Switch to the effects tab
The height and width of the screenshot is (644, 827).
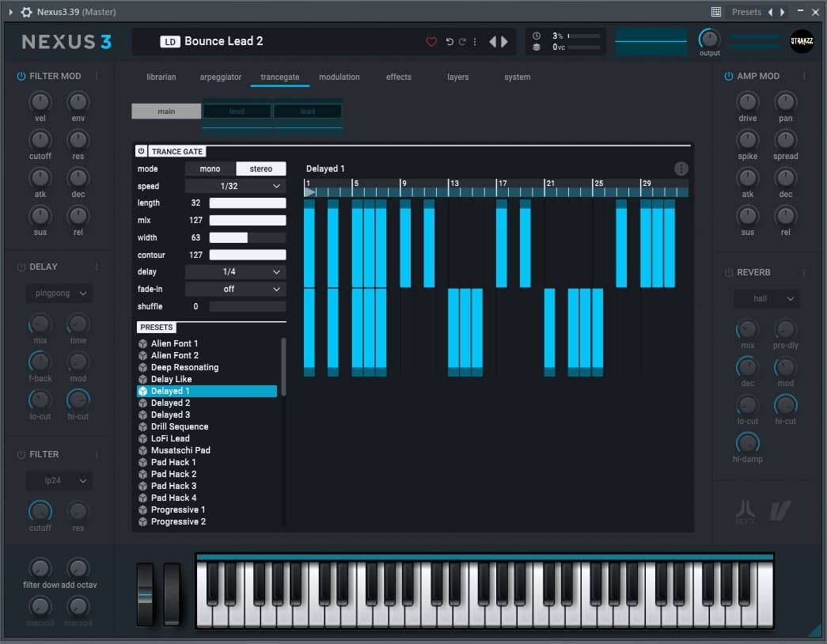click(x=399, y=77)
